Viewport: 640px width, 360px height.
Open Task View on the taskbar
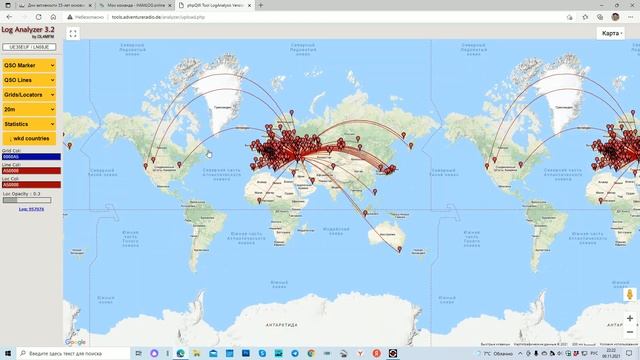click(x=138, y=353)
